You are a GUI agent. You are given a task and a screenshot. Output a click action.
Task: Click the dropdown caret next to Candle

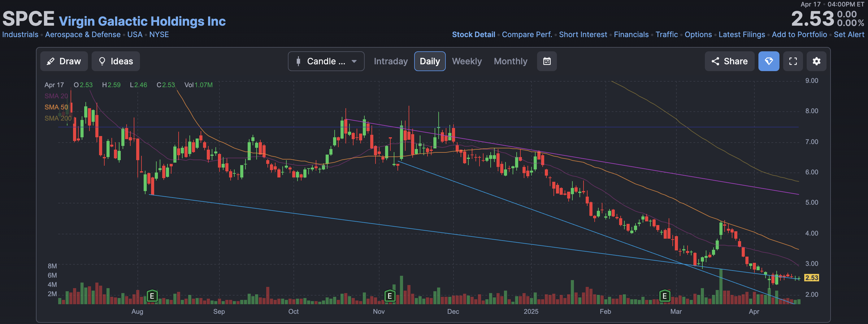tap(354, 62)
